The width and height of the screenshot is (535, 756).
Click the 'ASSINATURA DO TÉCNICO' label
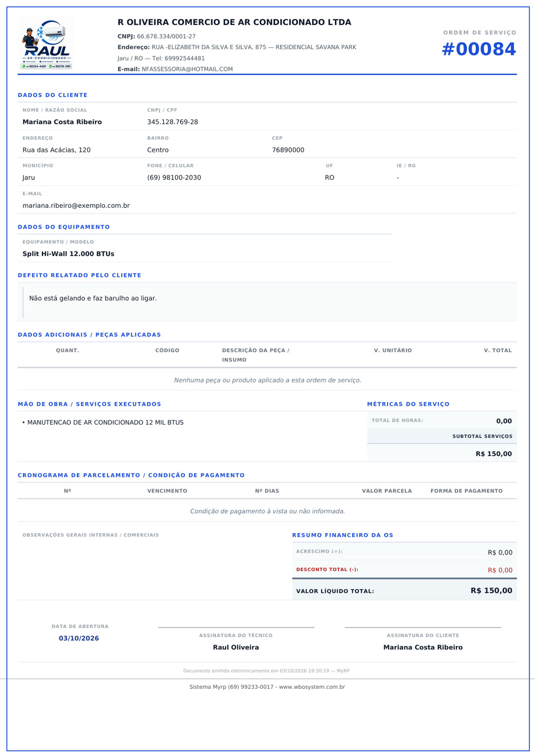click(x=236, y=635)
